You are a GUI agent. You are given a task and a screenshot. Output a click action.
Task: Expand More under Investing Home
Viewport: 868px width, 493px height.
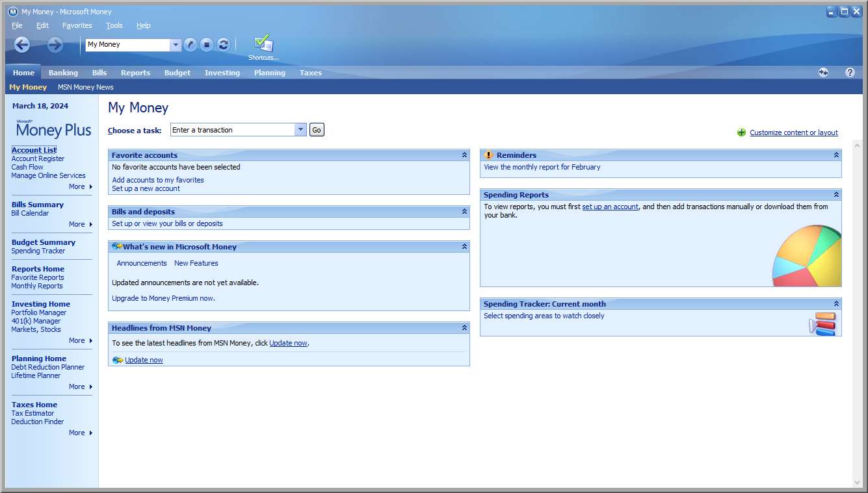[81, 340]
